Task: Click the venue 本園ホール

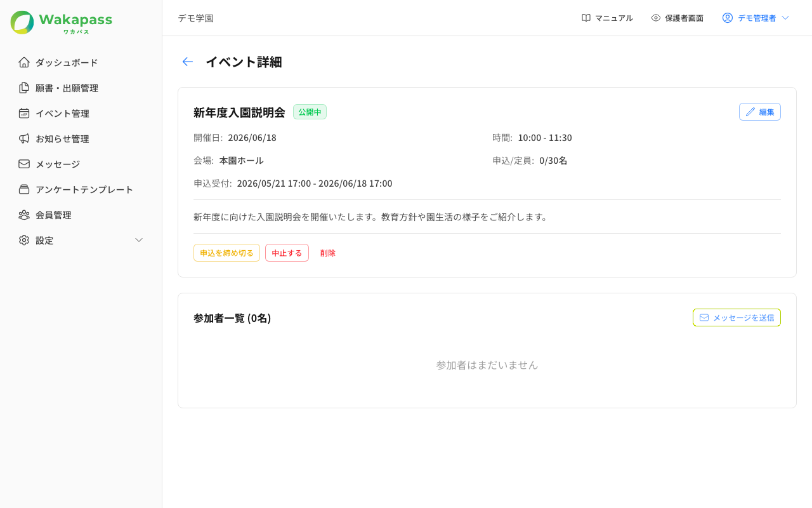Action: 241,161
